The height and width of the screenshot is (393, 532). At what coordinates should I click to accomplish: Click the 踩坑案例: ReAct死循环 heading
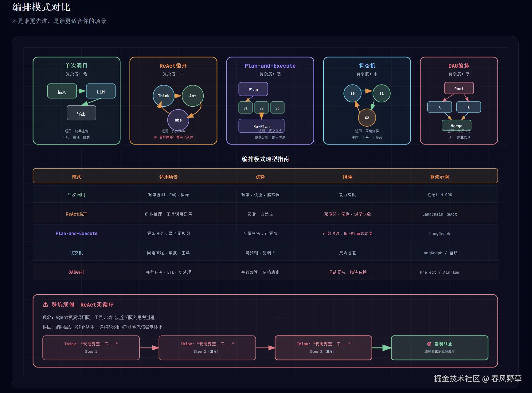click(x=82, y=304)
